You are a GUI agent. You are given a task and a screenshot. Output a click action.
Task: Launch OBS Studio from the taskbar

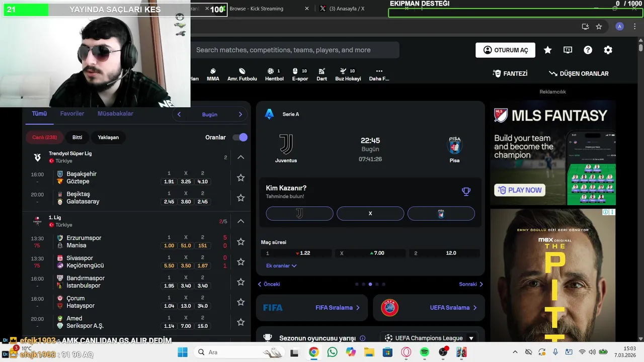click(443, 352)
